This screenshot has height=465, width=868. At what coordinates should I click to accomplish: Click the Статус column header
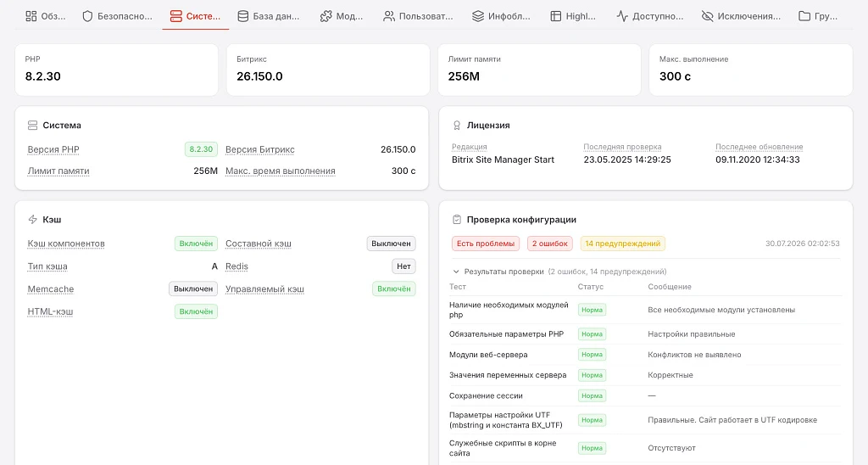[x=590, y=287]
